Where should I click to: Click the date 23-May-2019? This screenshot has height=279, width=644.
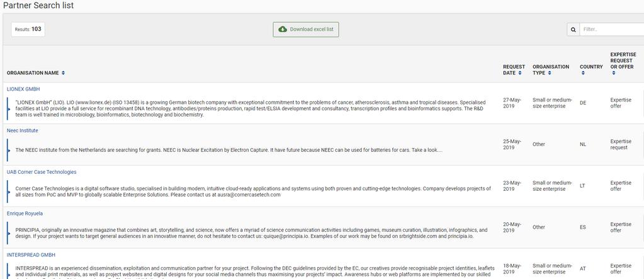click(x=512, y=186)
